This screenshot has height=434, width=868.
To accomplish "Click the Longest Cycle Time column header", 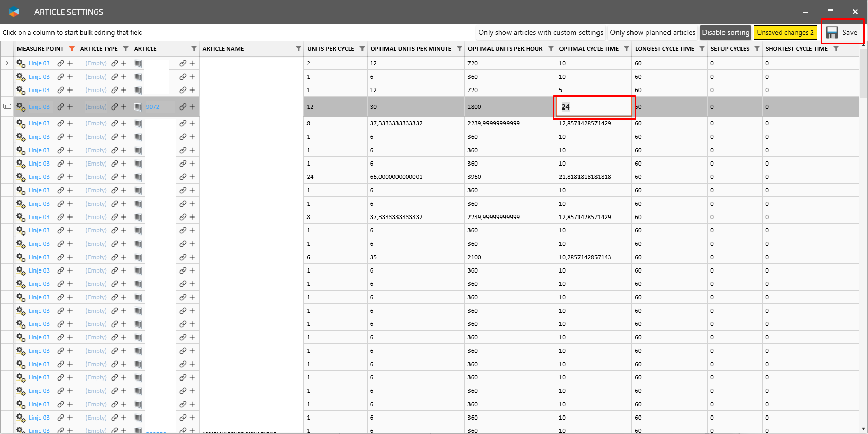I will (x=664, y=49).
